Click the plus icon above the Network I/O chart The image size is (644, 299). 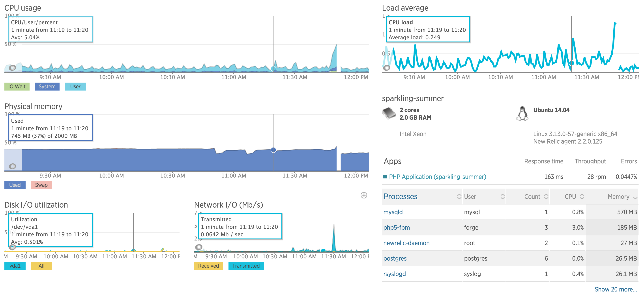click(364, 195)
